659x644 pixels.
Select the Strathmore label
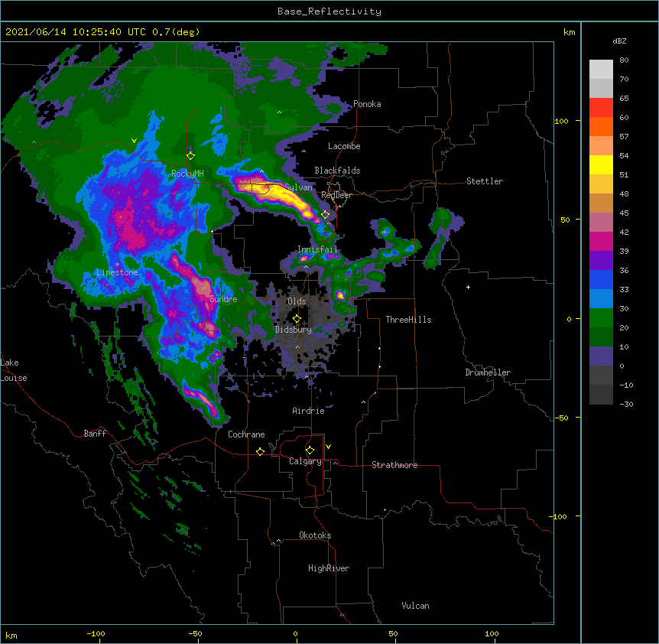tap(394, 465)
